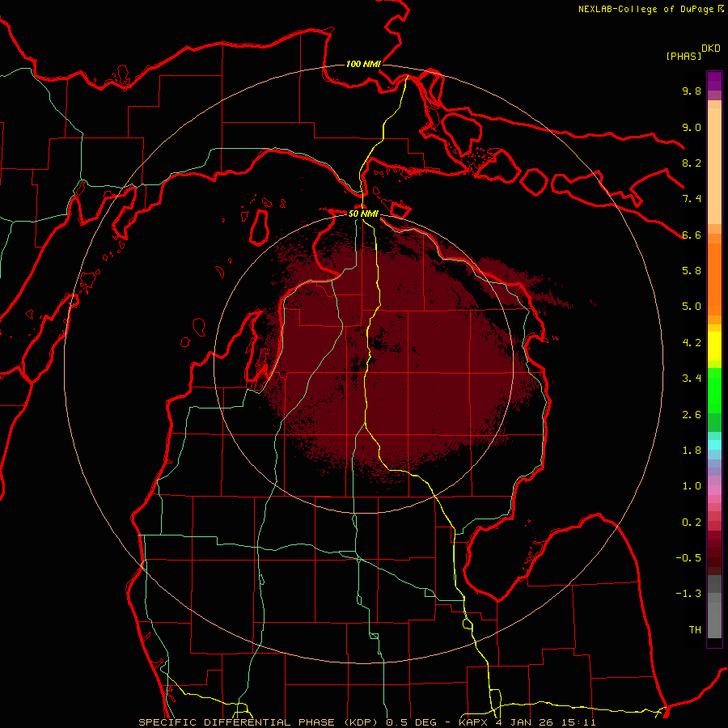The height and width of the screenshot is (728, 728).
Task: Click the KAPX station identifier in caption
Action: (x=473, y=722)
